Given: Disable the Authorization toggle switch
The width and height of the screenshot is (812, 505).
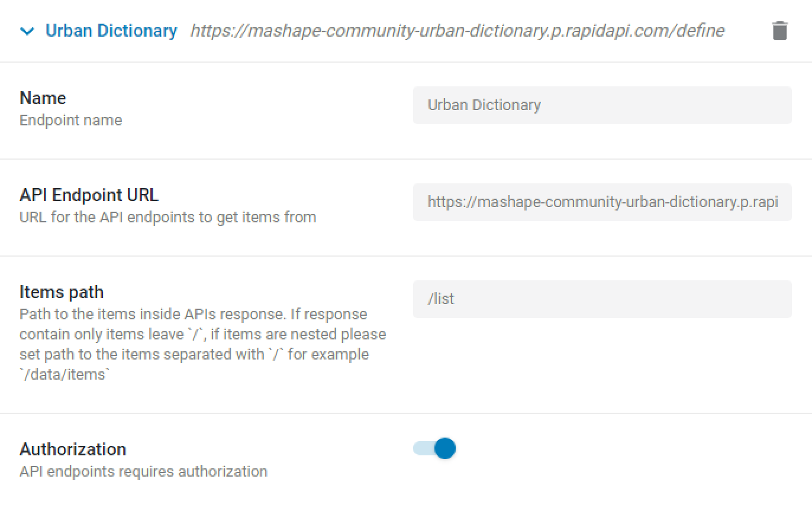Looking at the screenshot, I should tap(434, 448).
